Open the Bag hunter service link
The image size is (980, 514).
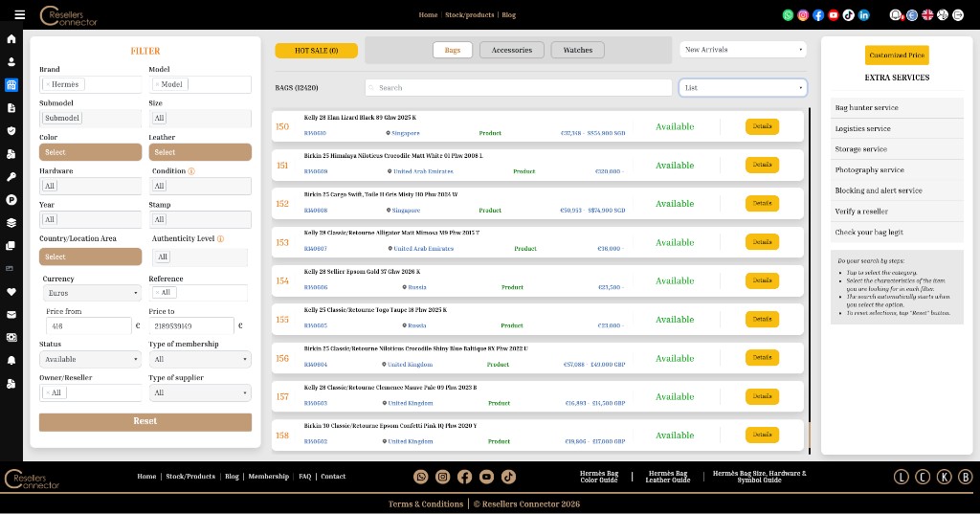pos(866,107)
